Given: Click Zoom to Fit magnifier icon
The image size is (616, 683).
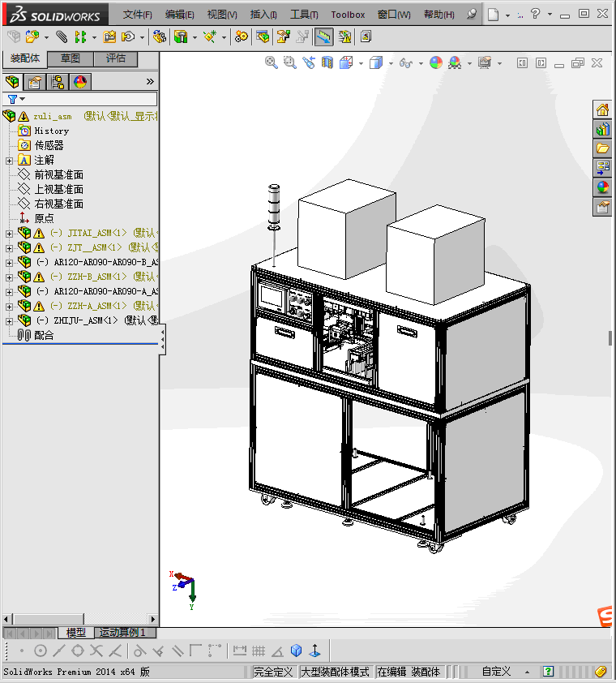Looking at the screenshot, I should [x=272, y=62].
